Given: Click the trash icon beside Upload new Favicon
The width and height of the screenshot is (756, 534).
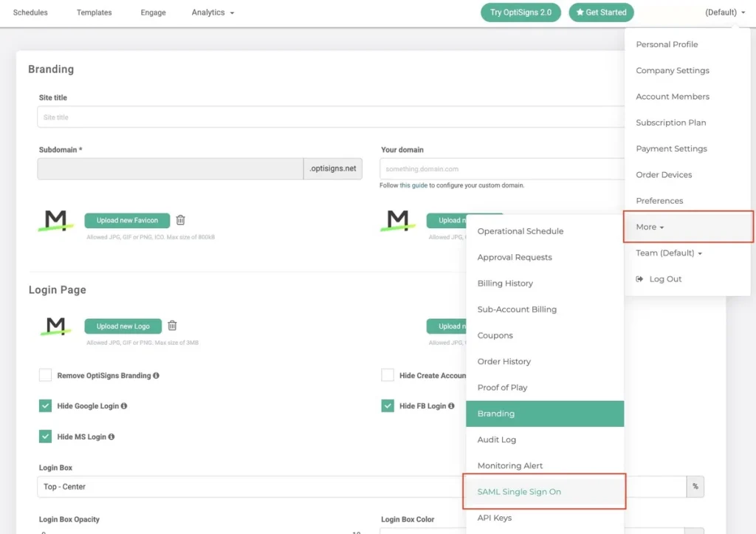Looking at the screenshot, I should 181,220.
